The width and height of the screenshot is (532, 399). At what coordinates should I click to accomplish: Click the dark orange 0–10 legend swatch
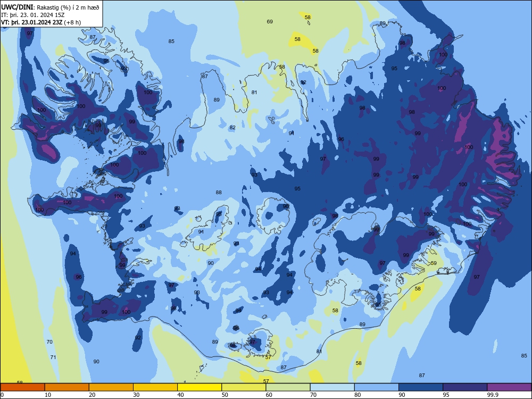pos(22,387)
